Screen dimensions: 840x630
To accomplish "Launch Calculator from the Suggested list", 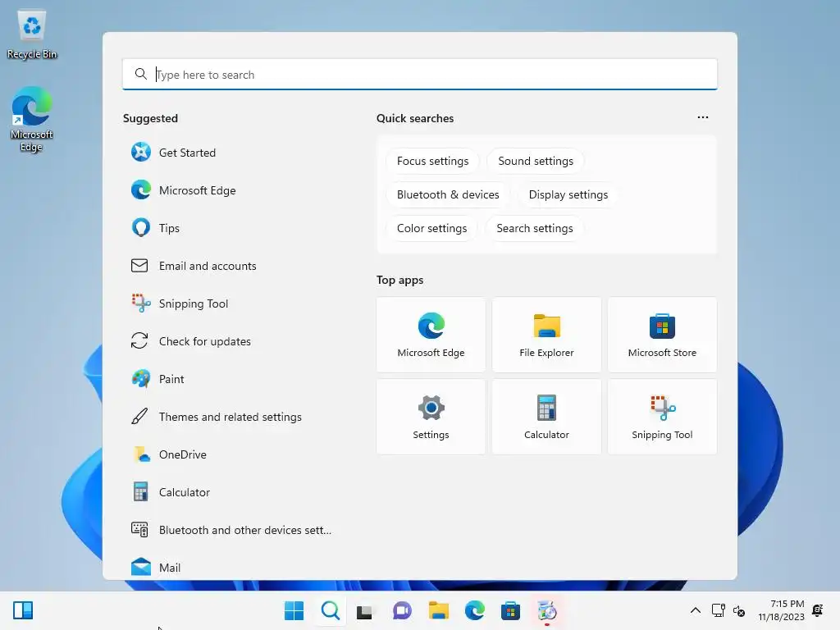I will [x=233, y=492].
